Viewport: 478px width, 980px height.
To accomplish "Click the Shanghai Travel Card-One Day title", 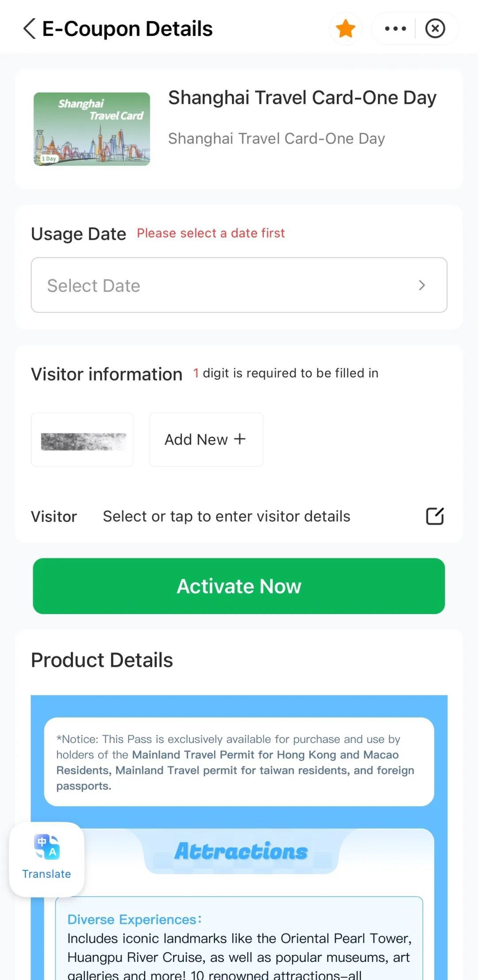I will tap(302, 98).
